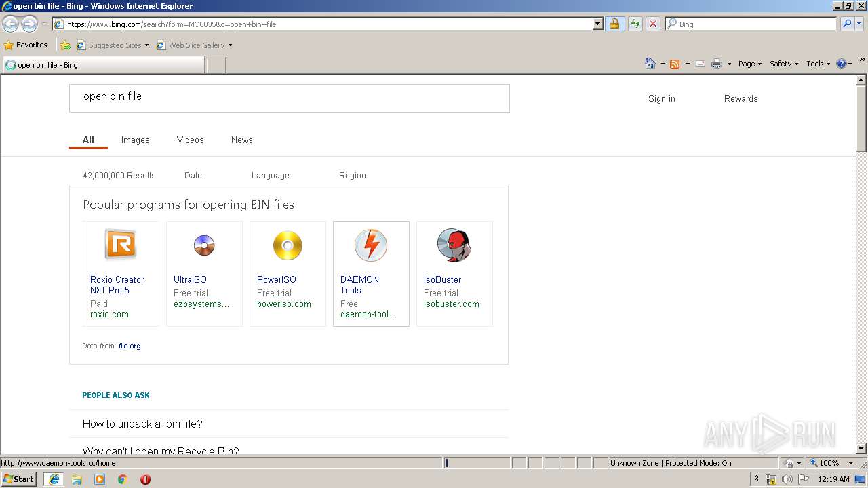Open the security lock report icon
The height and width of the screenshot is (488, 868).
614,24
